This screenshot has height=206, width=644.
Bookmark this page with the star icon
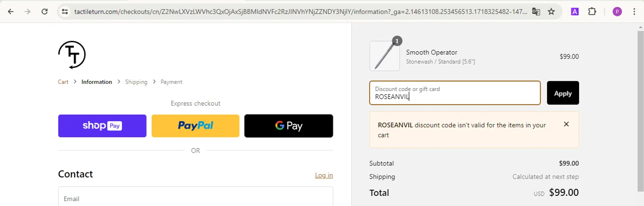click(551, 12)
